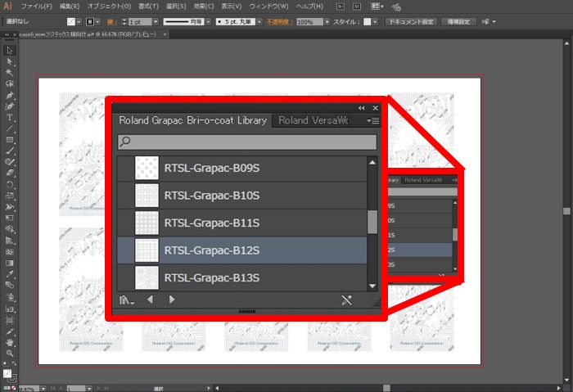Select the Scale tool
Viewport: 573px width, 392px height.
point(10,196)
